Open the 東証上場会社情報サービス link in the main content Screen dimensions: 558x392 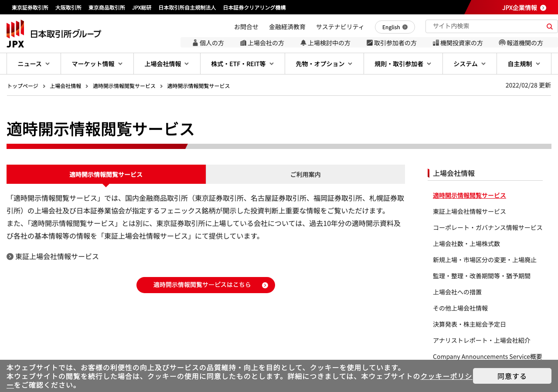pyautogui.click(x=57, y=257)
